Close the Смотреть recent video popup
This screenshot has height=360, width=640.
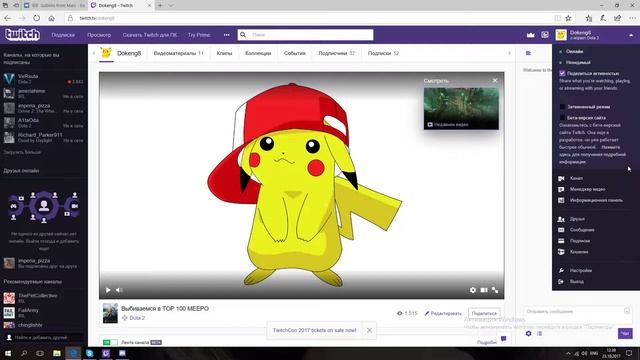495,81
